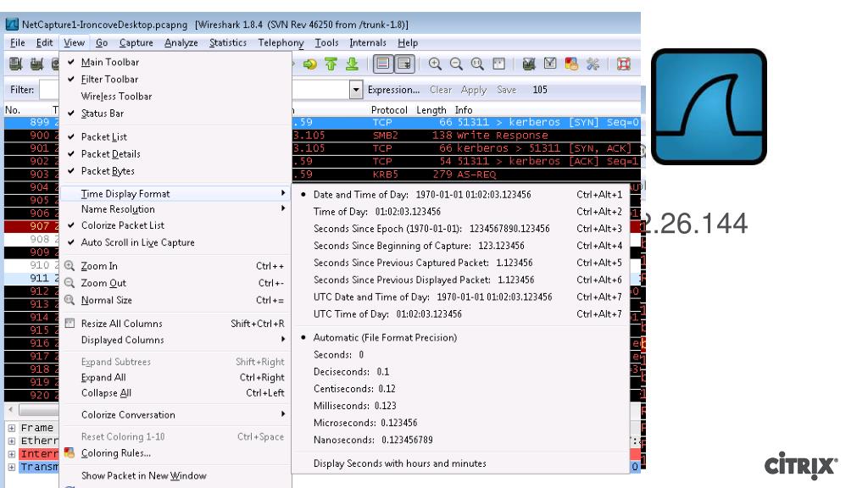Screen dimensions: 868x488
Task: Open the Time Display Format submenu
Action: pyautogui.click(x=175, y=194)
